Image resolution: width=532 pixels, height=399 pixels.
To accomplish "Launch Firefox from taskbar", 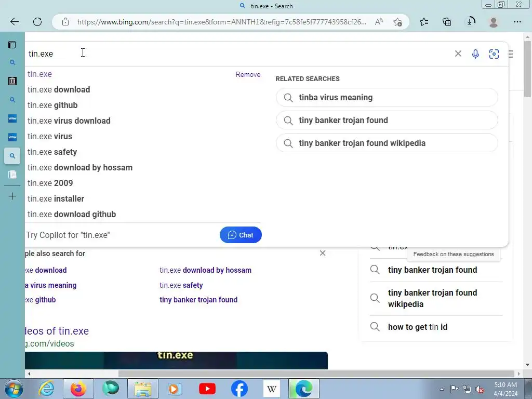I will click(x=78, y=389).
